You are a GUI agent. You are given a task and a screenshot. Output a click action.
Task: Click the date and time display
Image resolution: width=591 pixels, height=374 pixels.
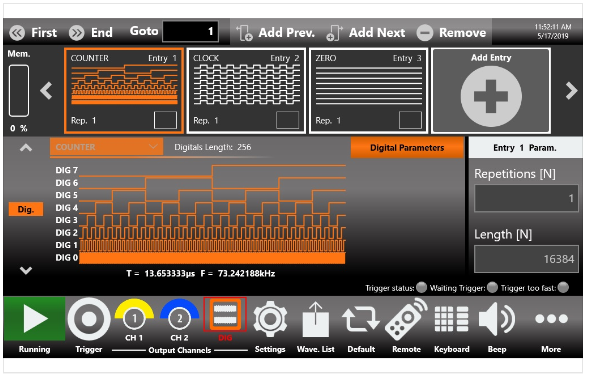point(553,32)
